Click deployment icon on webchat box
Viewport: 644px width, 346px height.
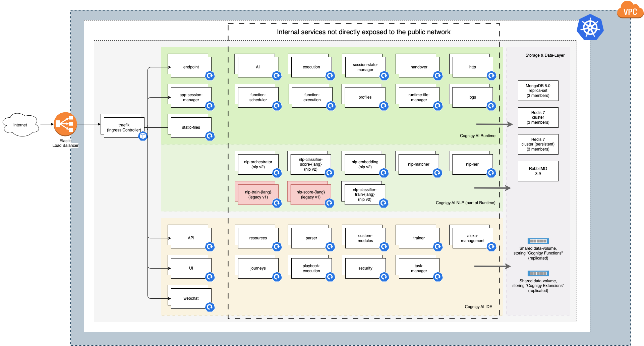coord(210,307)
